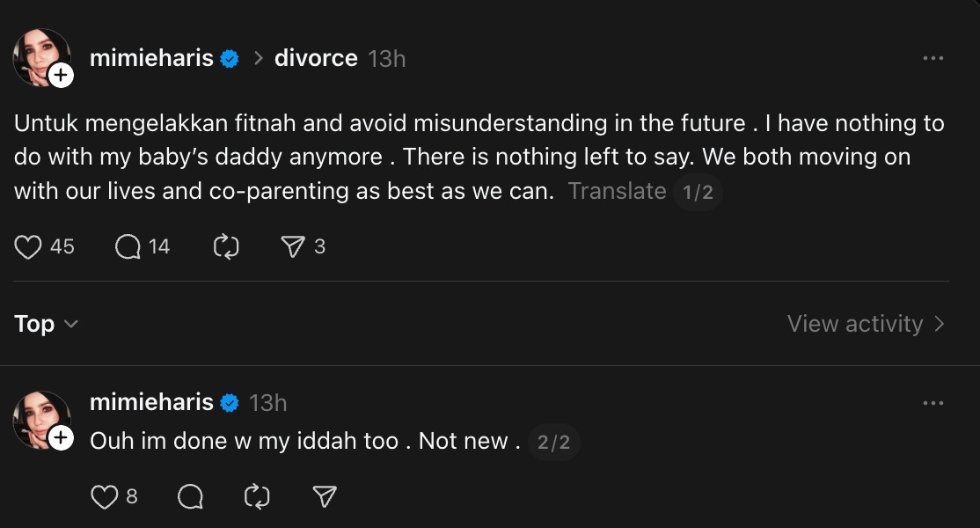980x528 pixels.
Task: Follow mimieharis via plus on reply avatar
Action: [61, 437]
